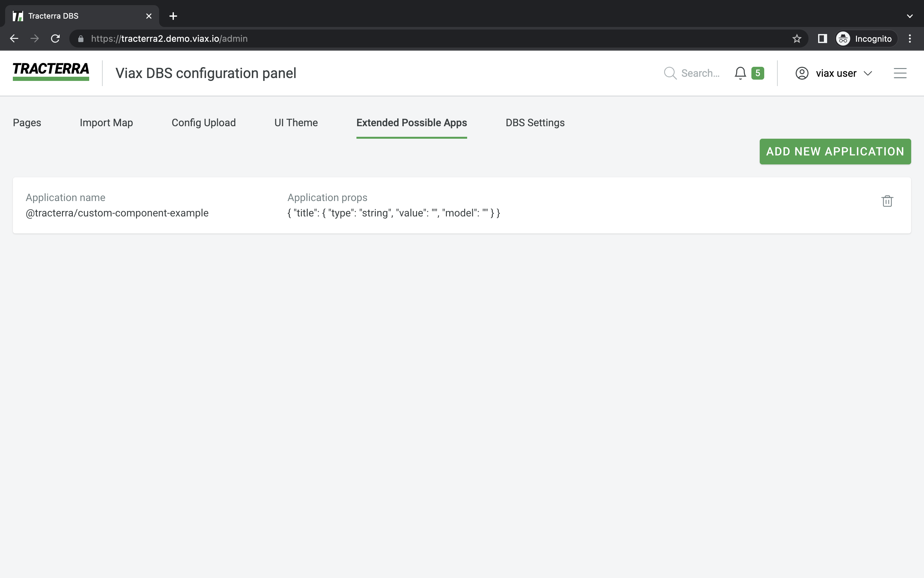Open Chrome three-dot menu
924x578 pixels.
click(x=910, y=39)
